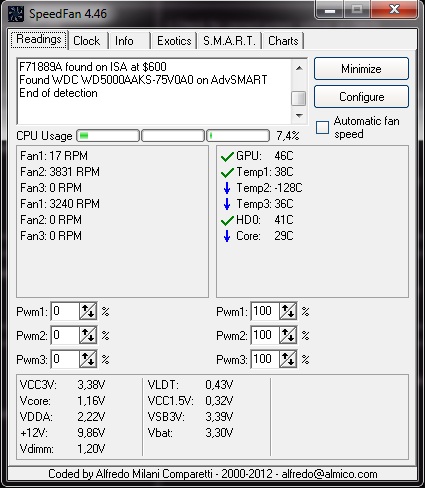Click the Vdimm 1,20V reading
Image resolution: width=425 pixels, height=488 pixels.
[x=62, y=449]
